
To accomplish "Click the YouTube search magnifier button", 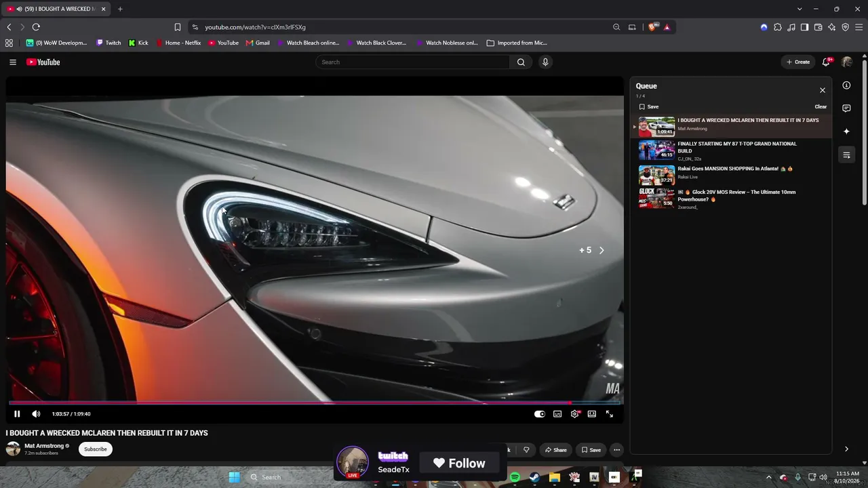I will (521, 62).
